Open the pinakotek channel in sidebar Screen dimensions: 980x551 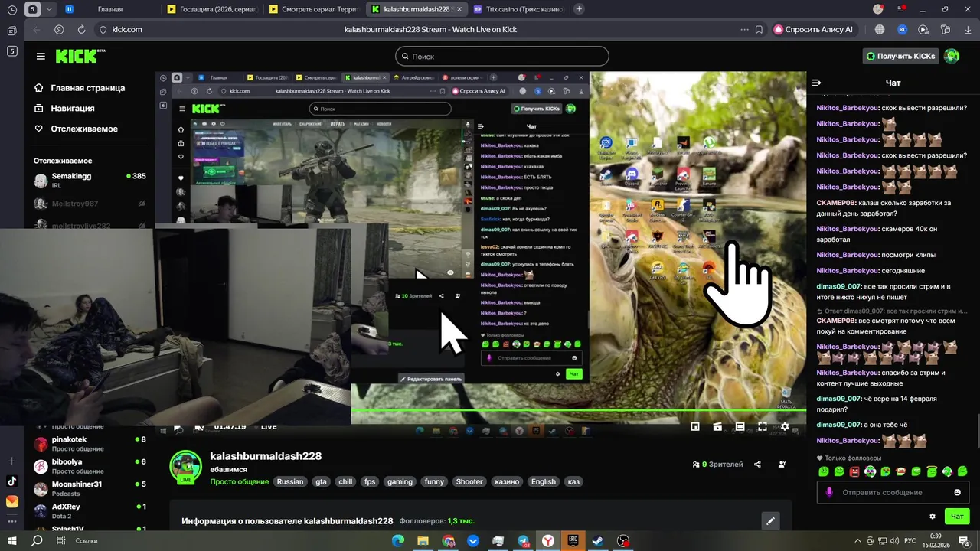(x=90, y=444)
